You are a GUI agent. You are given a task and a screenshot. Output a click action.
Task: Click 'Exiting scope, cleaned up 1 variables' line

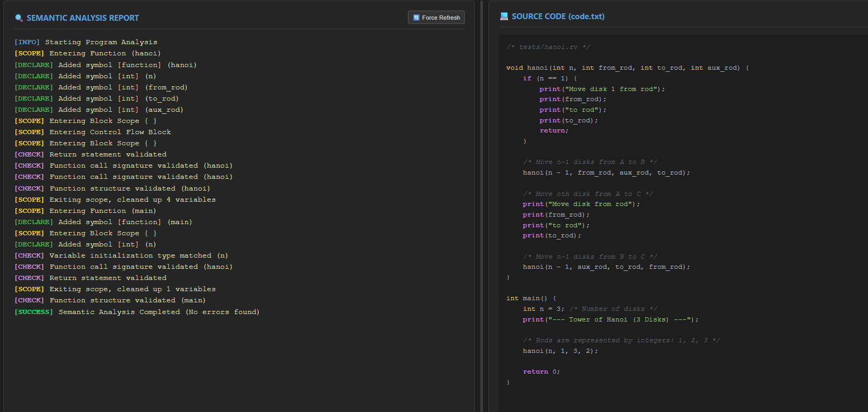pyautogui.click(x=115, y=289)
